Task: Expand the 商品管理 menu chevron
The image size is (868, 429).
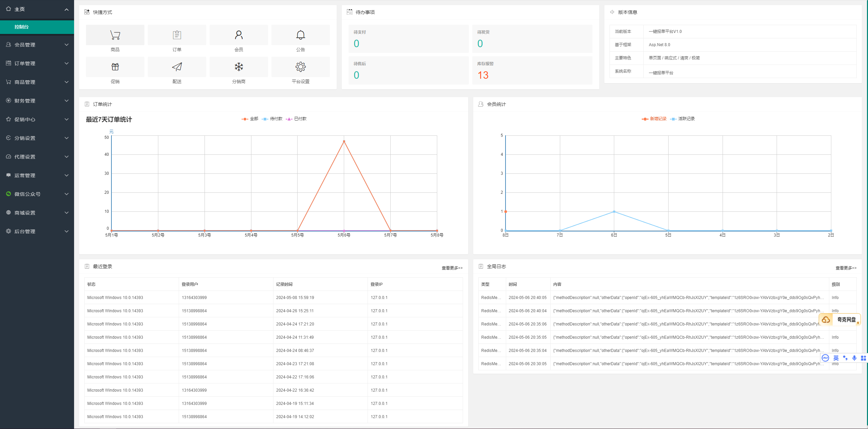Action: pos(67,82)
